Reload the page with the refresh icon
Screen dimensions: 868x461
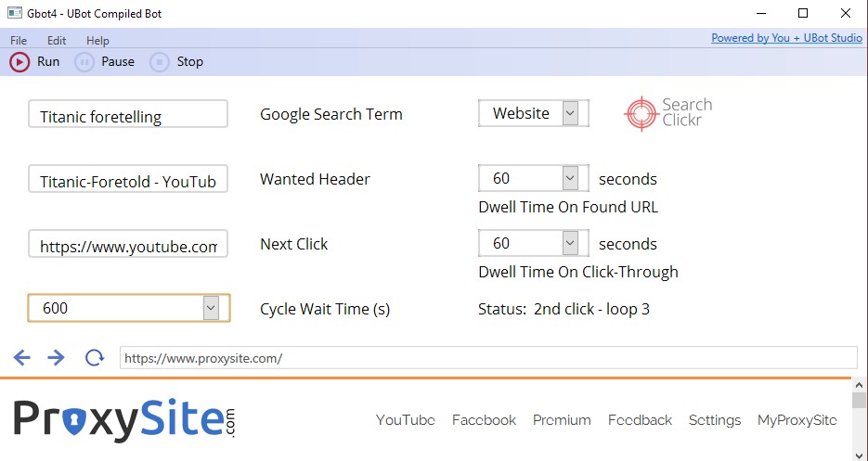pos(95,357)
